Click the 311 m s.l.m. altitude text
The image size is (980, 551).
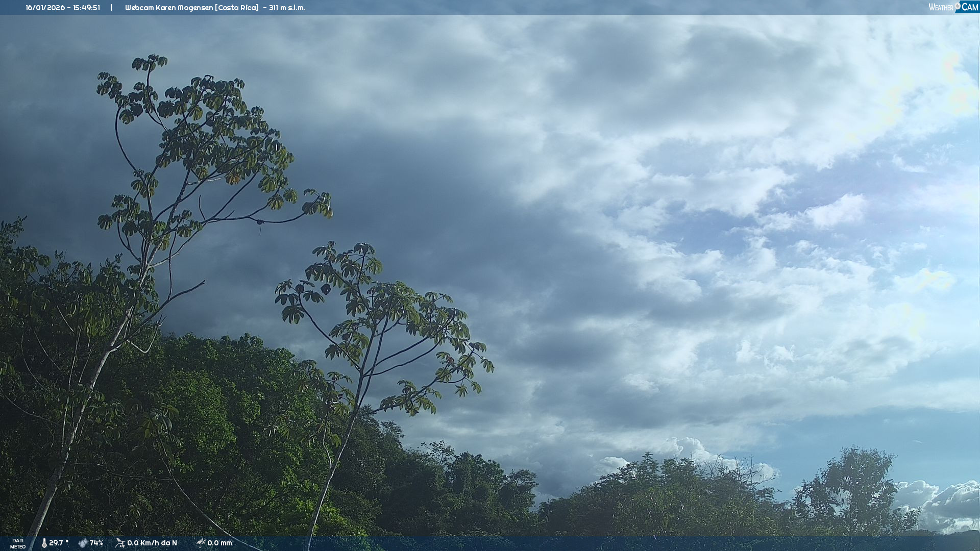point(287,8)
